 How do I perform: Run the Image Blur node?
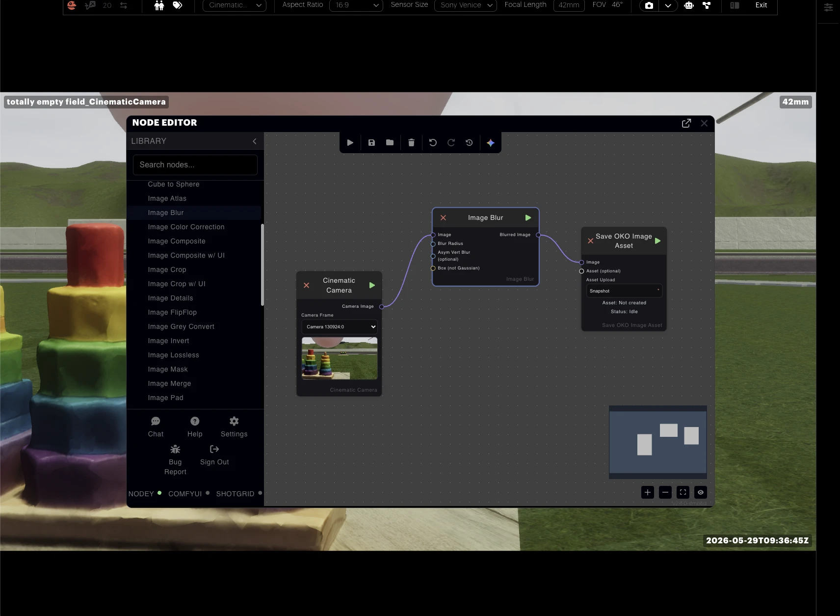[528, 218]
